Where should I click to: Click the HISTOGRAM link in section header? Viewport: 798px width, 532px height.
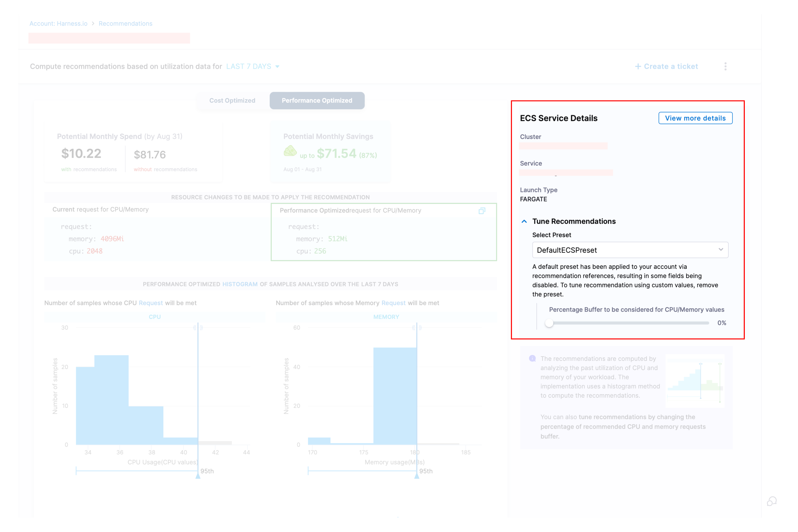pyautogui.click(x=240, y=284)
